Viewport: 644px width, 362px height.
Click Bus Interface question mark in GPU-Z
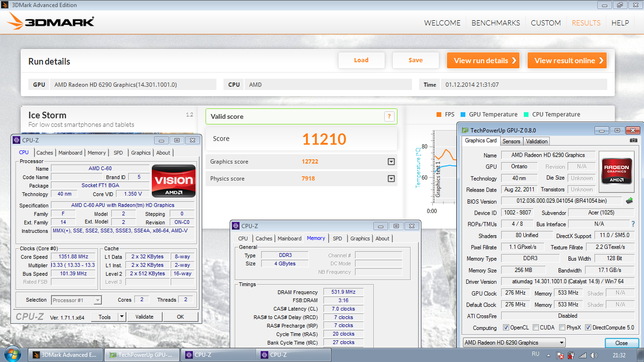pyautogui.click(x=633, y=224)
